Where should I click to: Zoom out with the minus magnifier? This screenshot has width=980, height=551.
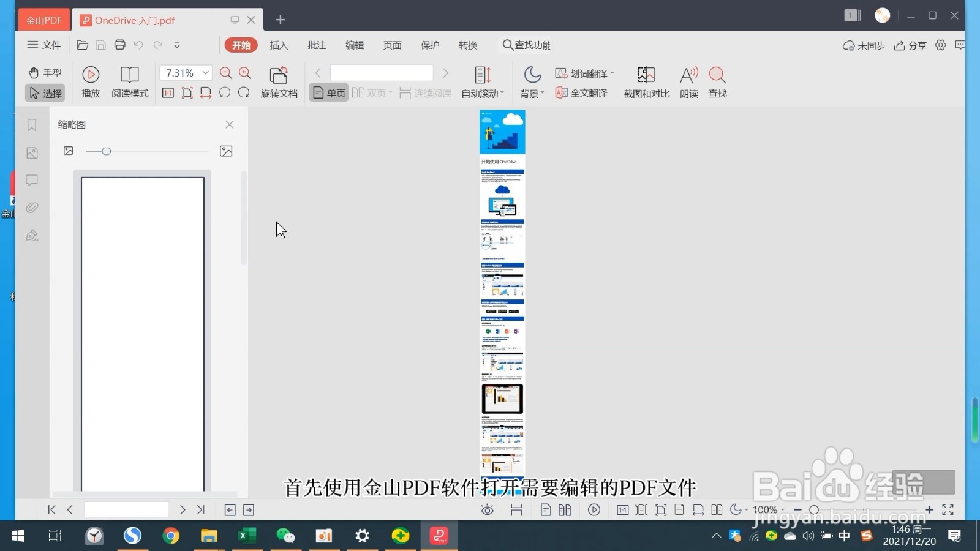click(225, 73)
